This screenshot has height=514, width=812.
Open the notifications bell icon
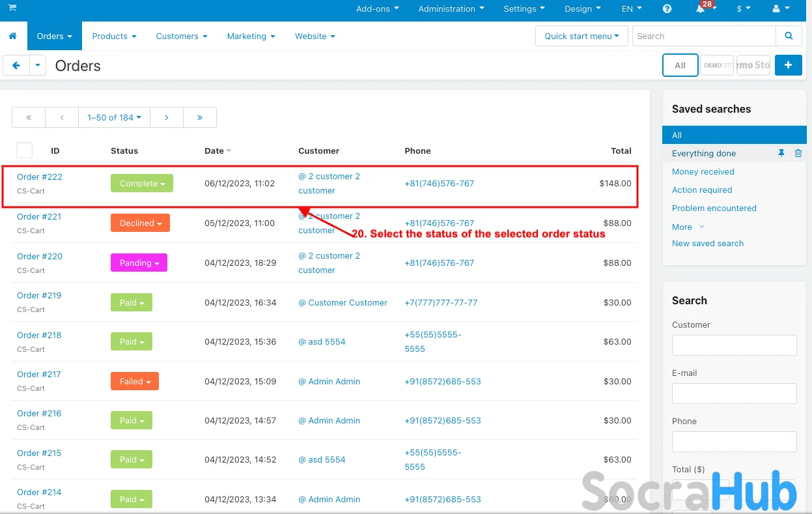[x=701, y=9]
